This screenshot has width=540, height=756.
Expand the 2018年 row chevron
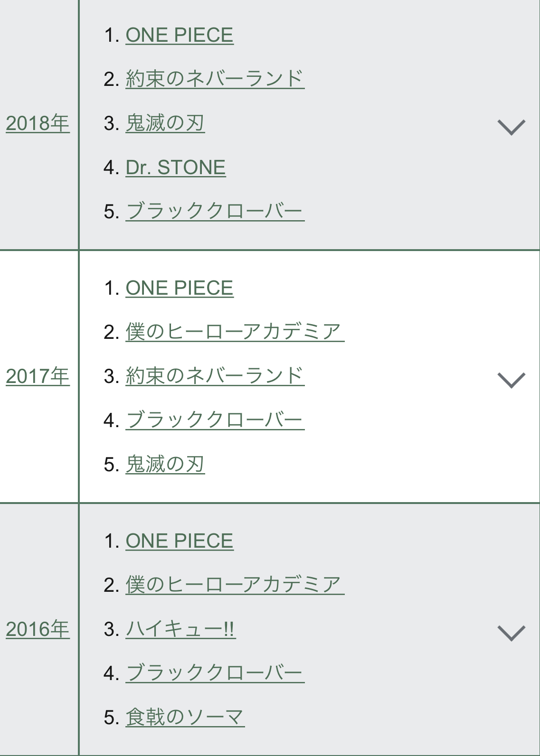pos(511,127)
